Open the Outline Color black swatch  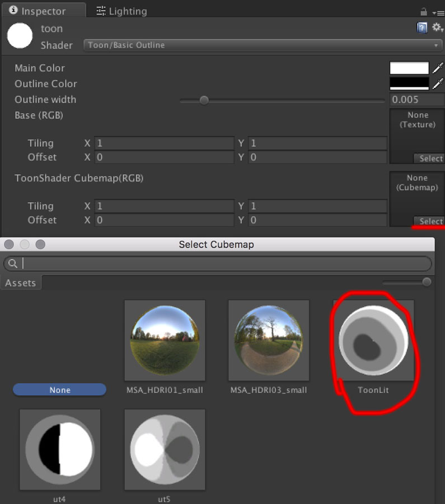point(409,83)
